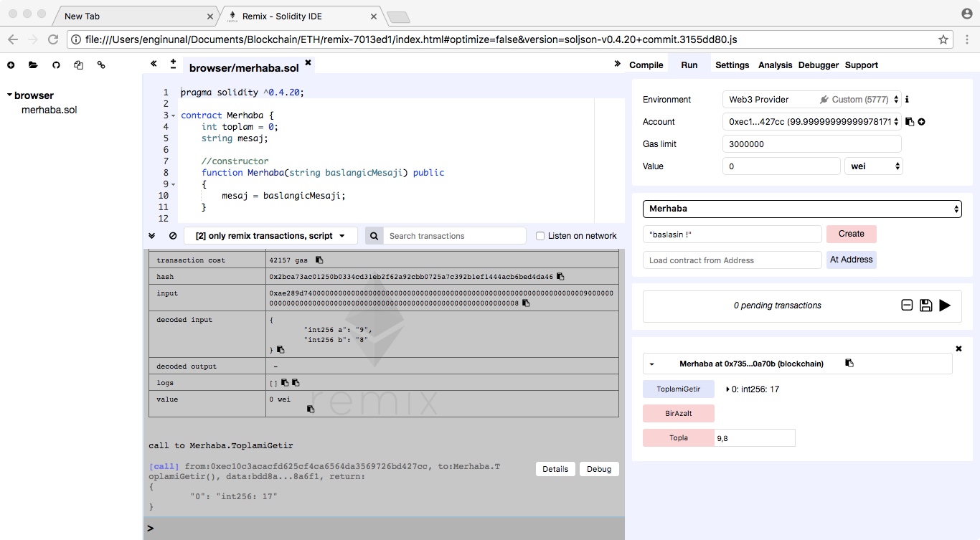Copy deployed Merhaba contract address
Viewport: 980px width, 540px height.
click(849, 364)
